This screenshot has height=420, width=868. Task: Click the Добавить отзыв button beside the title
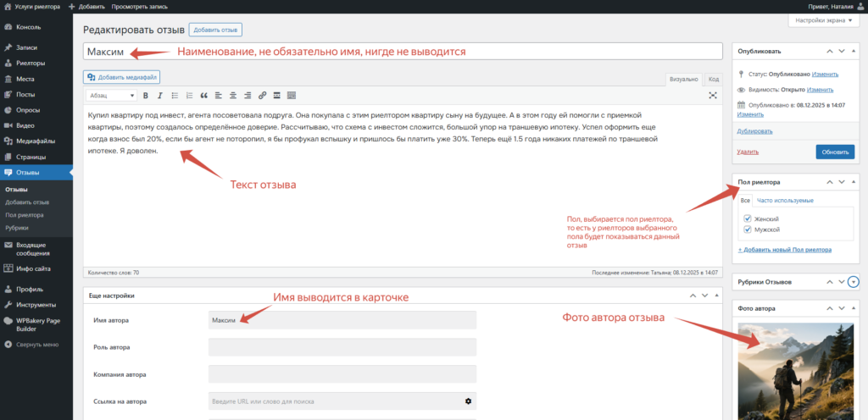(215, 30)
